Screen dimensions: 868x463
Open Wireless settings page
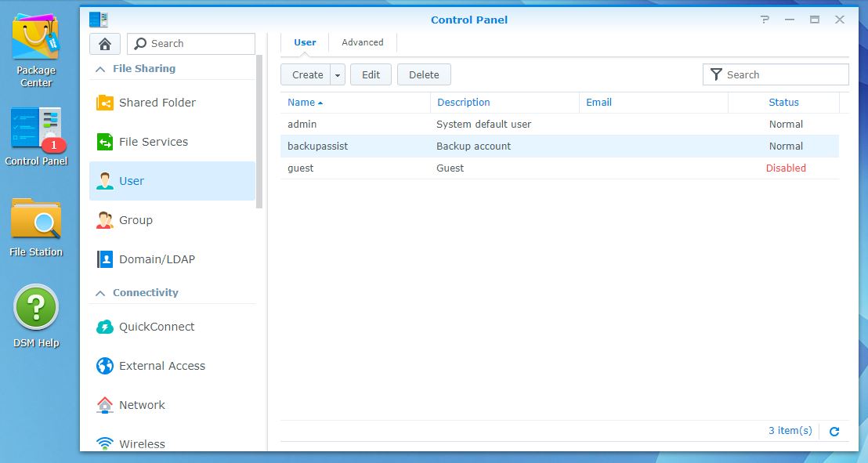click(x=172, y=443)
